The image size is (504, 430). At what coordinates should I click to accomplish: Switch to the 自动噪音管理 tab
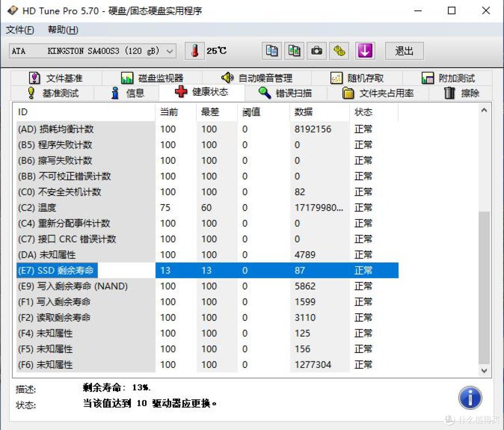[x=257, y=78]
